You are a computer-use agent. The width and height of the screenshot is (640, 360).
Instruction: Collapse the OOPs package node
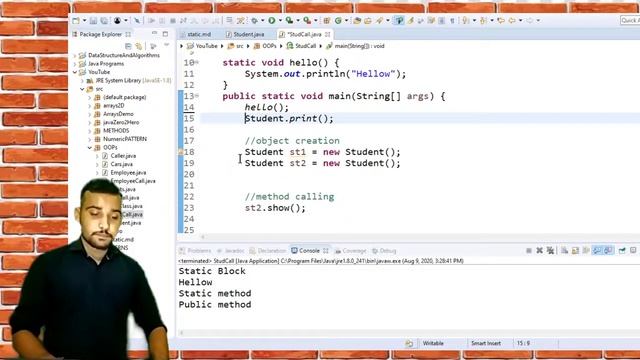point(90,147)
